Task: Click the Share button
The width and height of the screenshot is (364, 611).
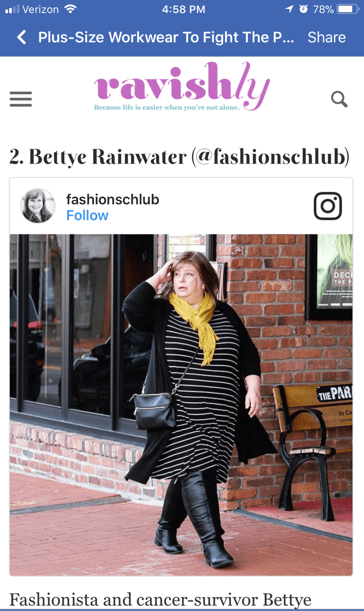Action: click(x=327, y=37)
